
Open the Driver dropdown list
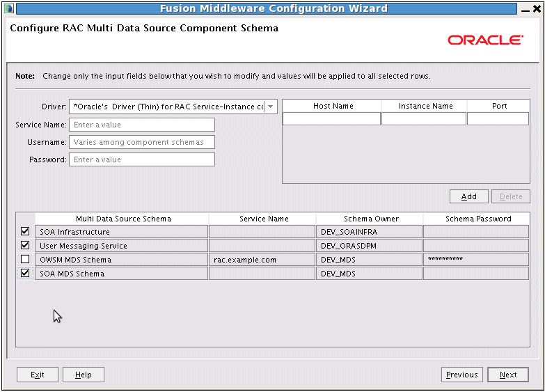[271, 107]
